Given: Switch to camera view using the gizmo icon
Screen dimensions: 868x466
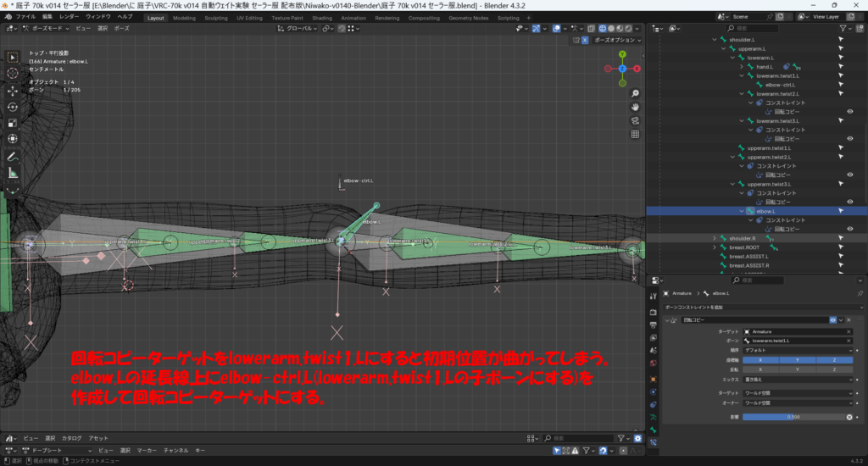Looking at the screenshot, I should pyautogui.click(x=636, y=122).
